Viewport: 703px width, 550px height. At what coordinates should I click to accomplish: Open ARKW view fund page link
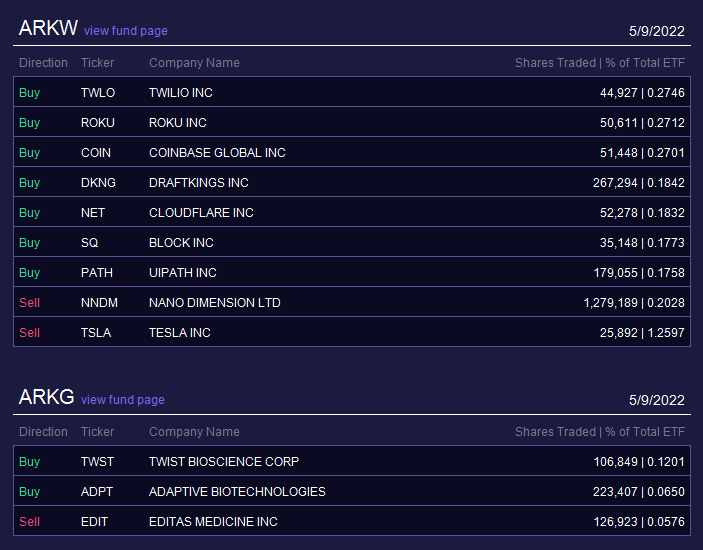(x=126, y=31)
